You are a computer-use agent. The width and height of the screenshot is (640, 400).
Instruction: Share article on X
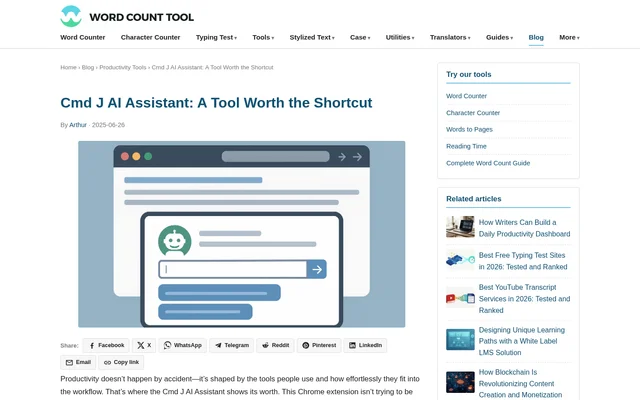tap(144, 345)
